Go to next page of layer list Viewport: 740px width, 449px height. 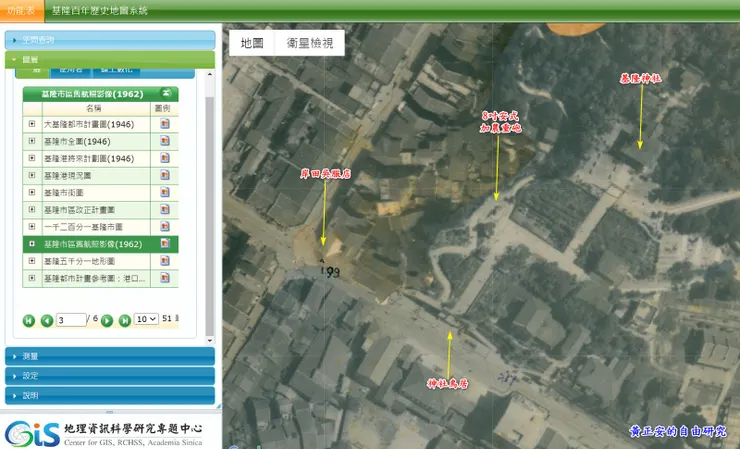tap(107, 321)
